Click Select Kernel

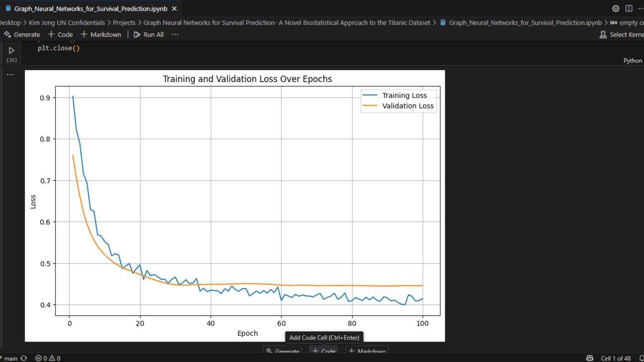tap(622, 34)
